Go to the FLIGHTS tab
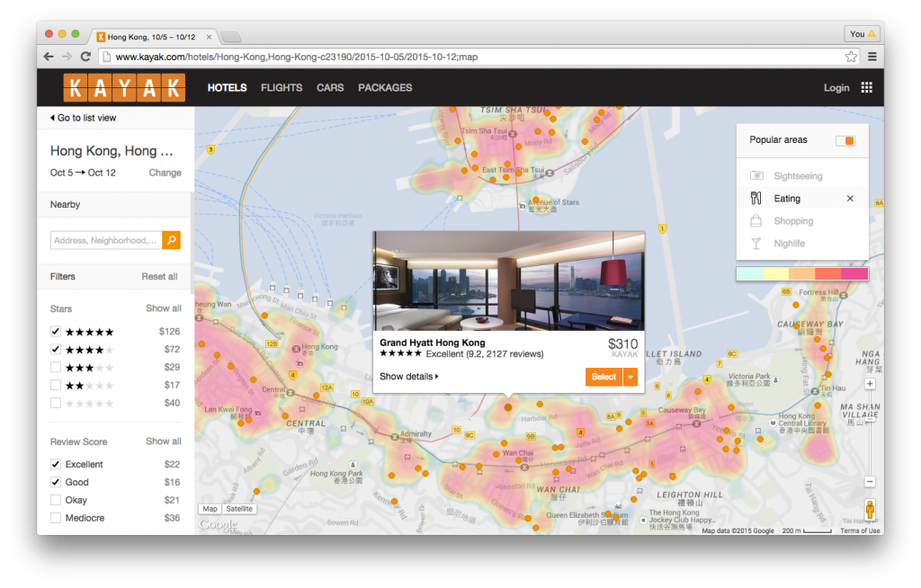This screenshot has height=588, width=921. tap(282, 87)
